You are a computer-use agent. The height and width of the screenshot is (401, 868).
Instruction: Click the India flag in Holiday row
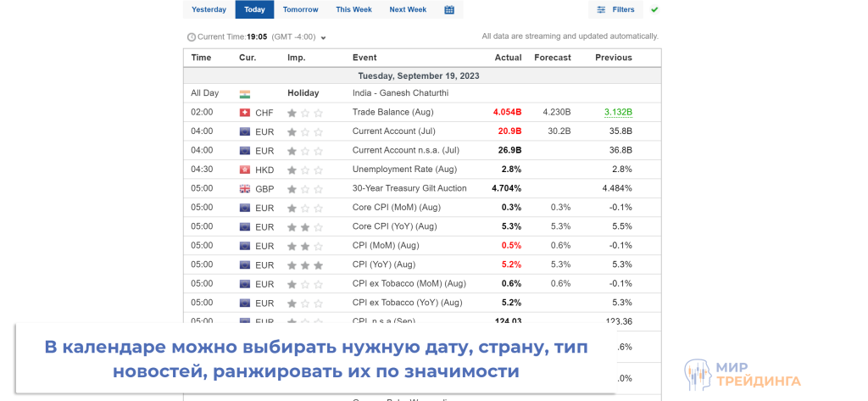[x=245, y=93]
